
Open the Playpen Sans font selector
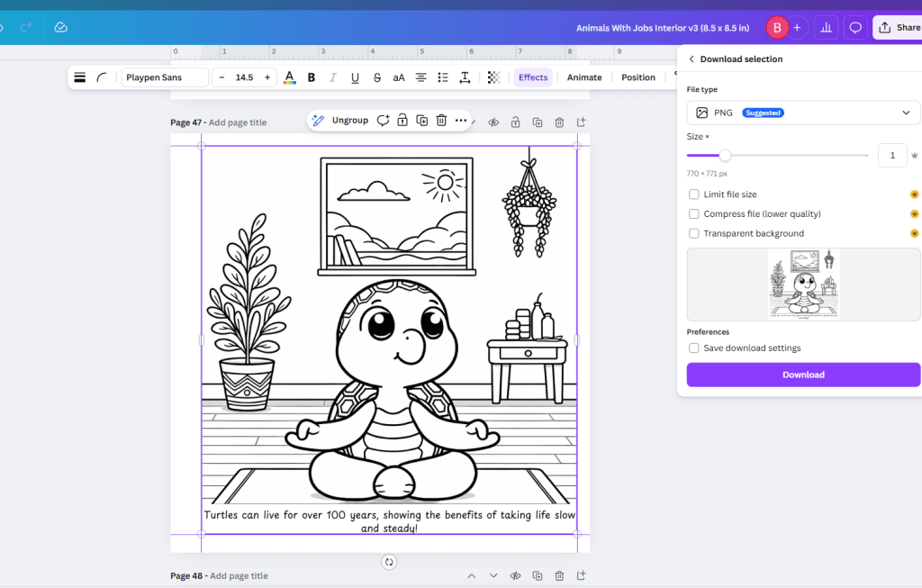(x=165, y=77)
